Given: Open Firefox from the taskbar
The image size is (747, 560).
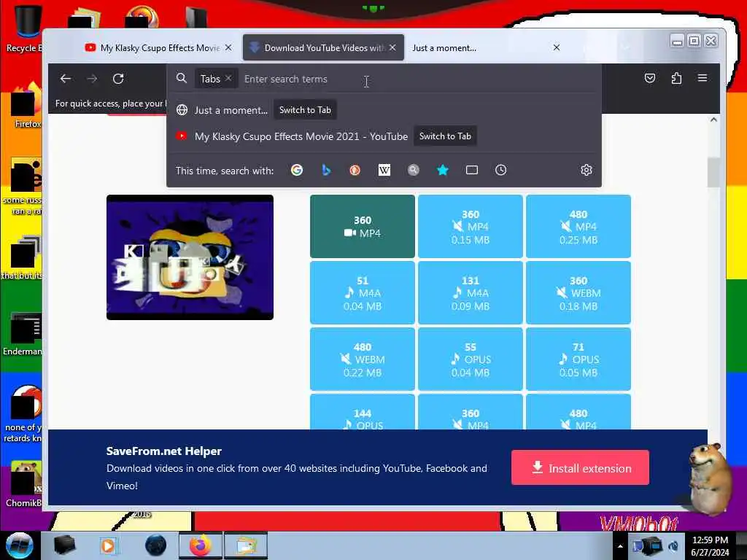Looking at the screenshot, I should [x=201, y=545].
